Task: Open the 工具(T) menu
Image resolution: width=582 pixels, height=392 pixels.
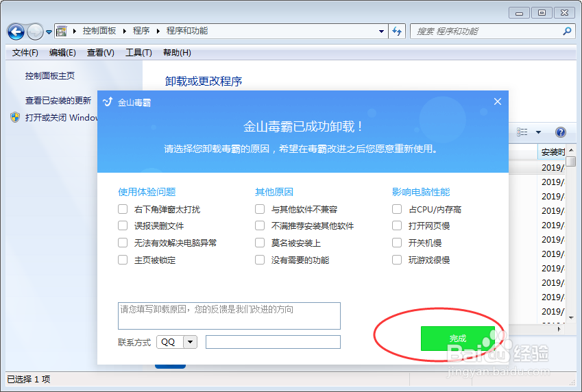Action: click(138, 53)
